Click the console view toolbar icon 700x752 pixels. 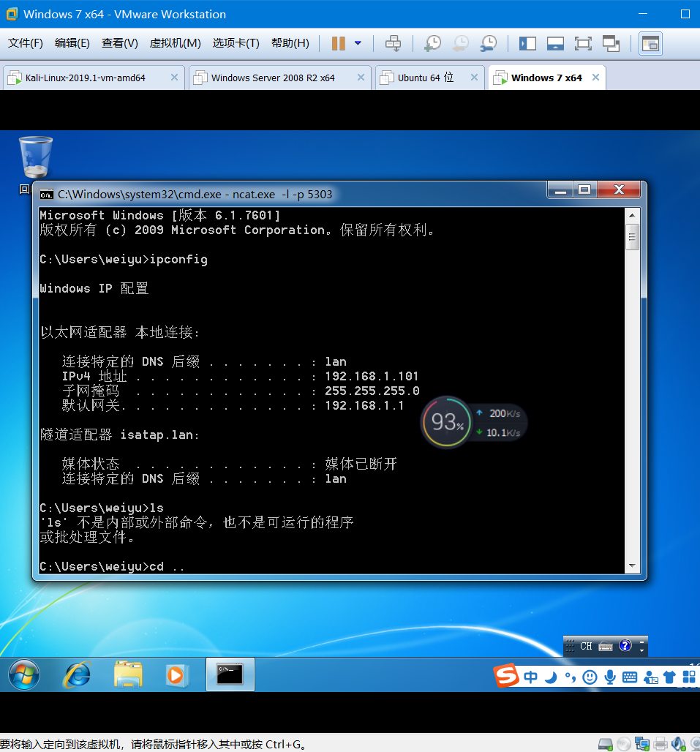click(x=650, y=44)
